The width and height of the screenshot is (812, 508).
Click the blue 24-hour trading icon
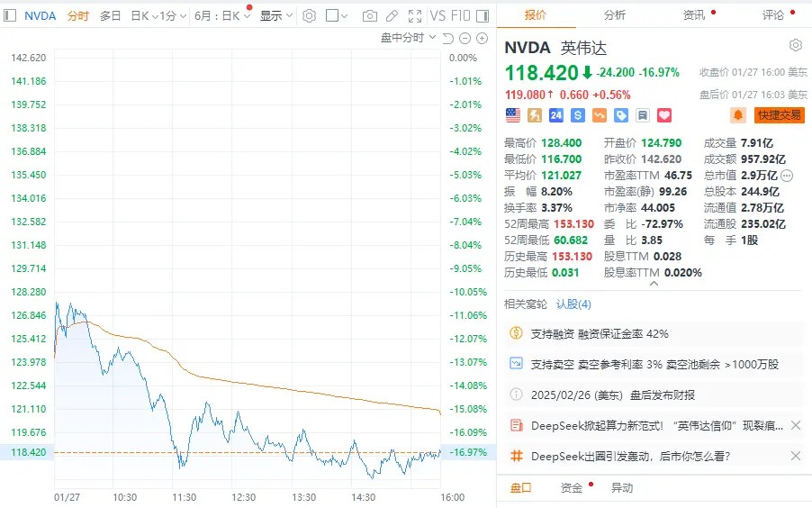(556, 115)
